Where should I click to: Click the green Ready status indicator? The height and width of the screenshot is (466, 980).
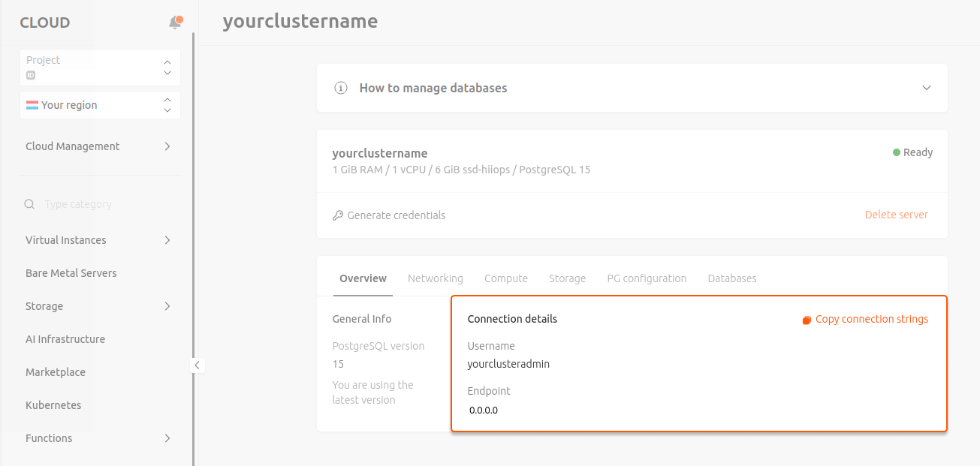point(895,152)
